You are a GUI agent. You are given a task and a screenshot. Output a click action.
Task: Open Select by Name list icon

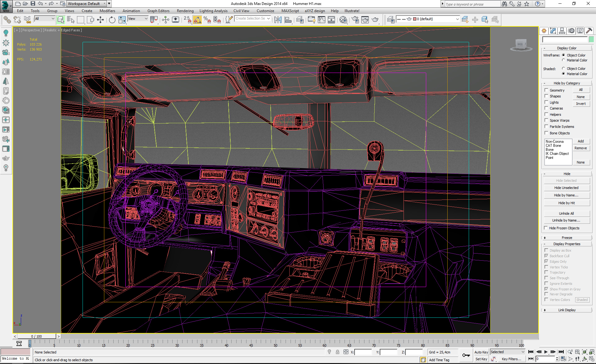71,20
